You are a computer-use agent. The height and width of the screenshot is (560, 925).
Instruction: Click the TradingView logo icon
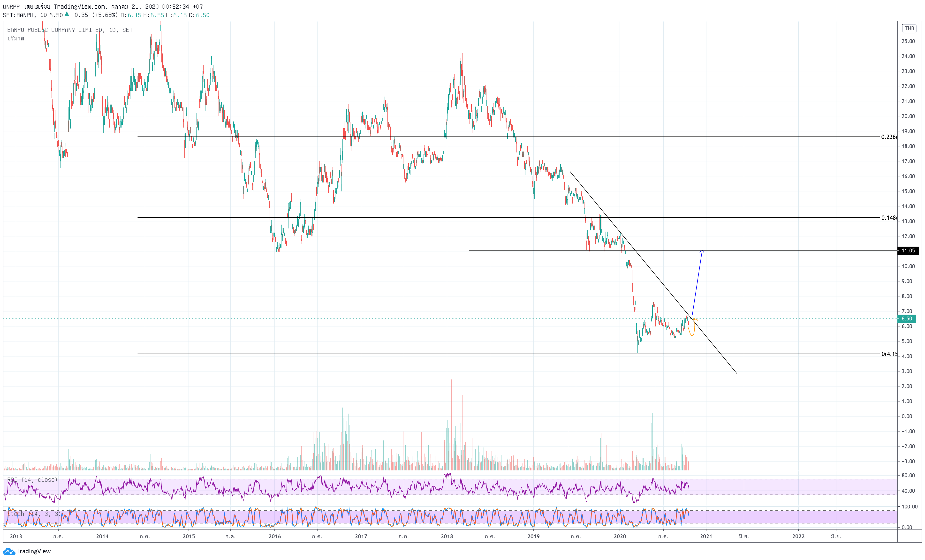[9, 551]
